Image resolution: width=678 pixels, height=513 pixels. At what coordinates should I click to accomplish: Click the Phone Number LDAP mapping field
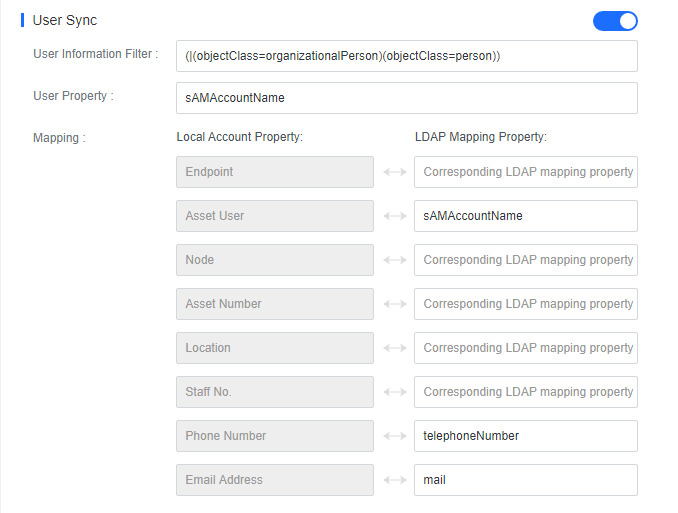point(526,436)
